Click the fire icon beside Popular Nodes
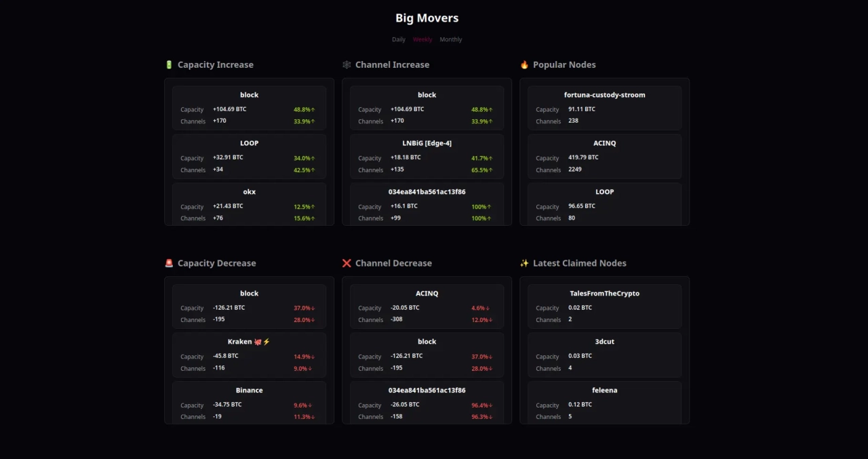This screenshot has height=459, width=868. tap(524, 65)
